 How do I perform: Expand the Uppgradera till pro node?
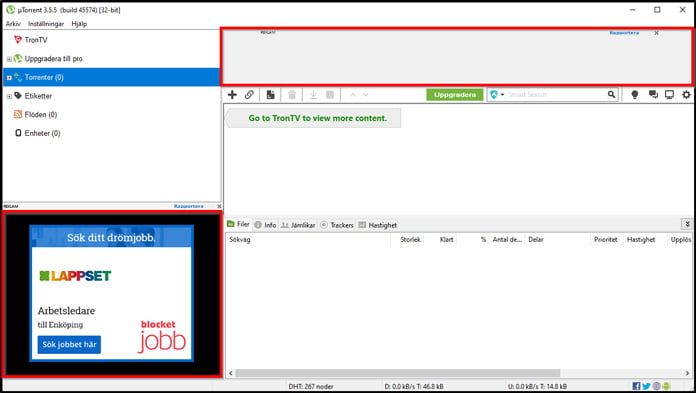pos(9,59)
